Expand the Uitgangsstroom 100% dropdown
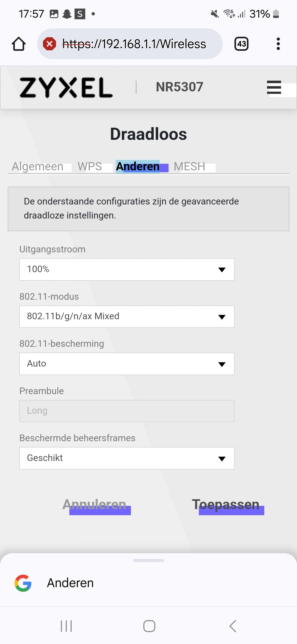Viewport: 297px width, 644px height. [x=127, y=269]
